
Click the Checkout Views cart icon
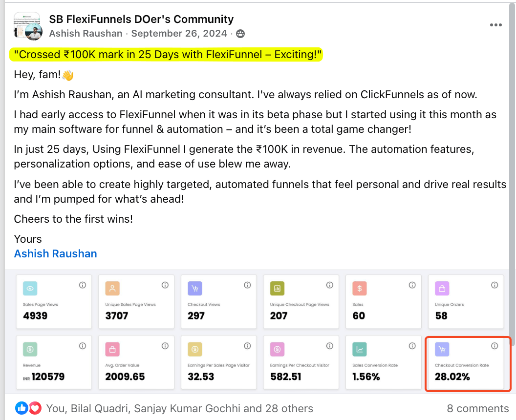[x=195, y=289]
